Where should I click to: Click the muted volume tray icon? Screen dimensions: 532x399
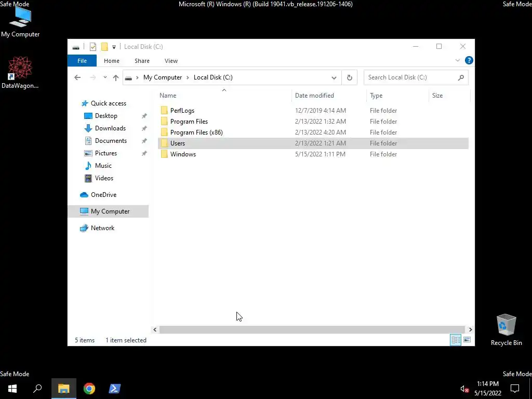point(464,389)
